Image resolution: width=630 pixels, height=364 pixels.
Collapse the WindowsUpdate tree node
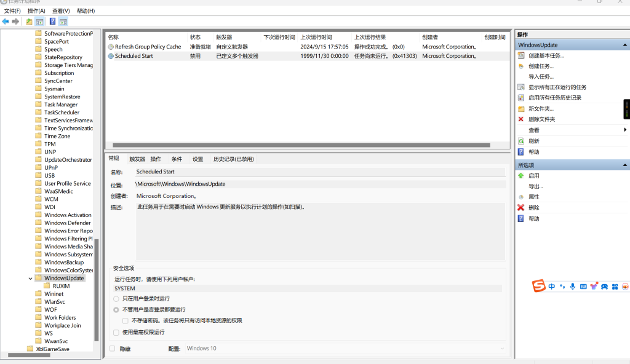(x=31, y=279)
